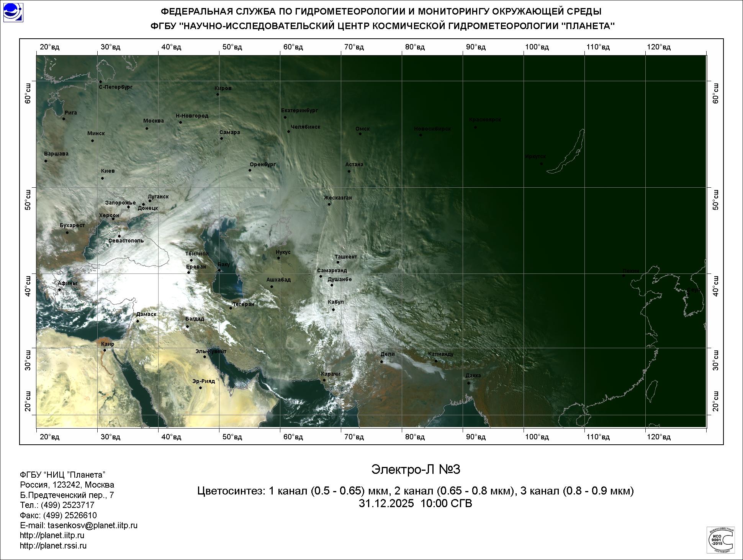Click the Irkutsk marker near Lake Baikal

pyautogui.click(x=541, y=164)
